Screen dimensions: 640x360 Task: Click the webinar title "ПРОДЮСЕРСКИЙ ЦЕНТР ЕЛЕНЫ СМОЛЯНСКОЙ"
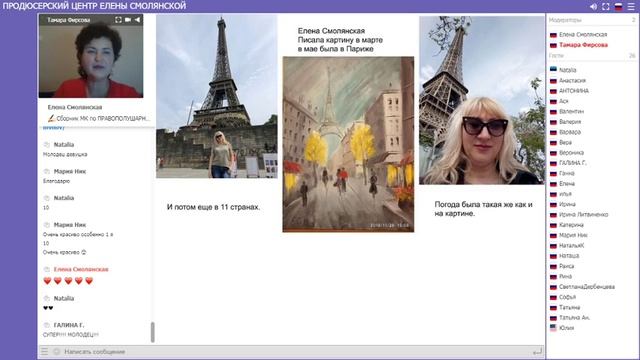pyautogui.click(x=94, y=6)
